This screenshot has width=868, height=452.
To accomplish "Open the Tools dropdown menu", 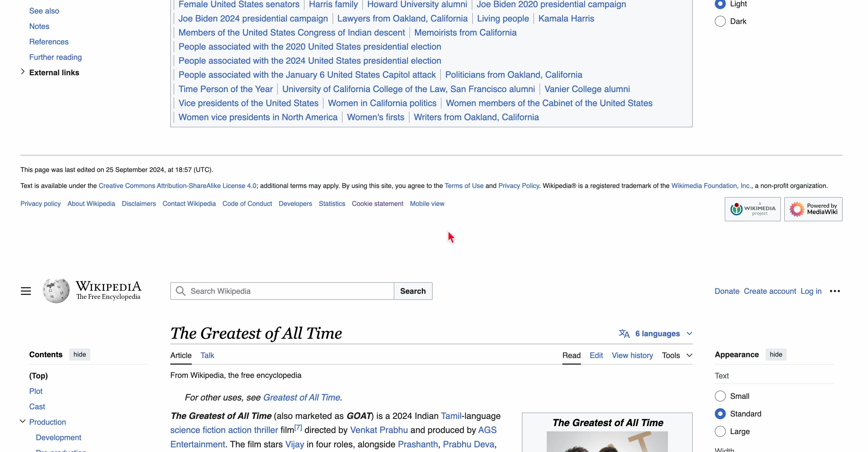I will [x=676, y=355].
